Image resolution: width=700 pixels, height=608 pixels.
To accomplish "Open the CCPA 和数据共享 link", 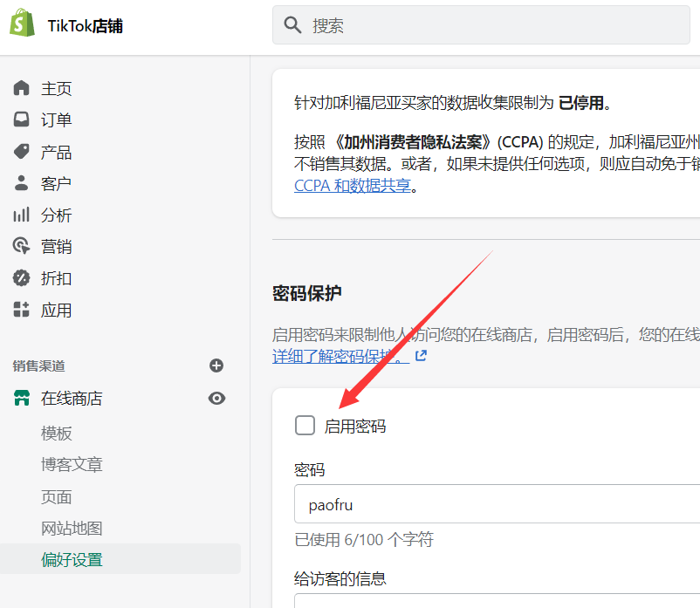I will (x=353, y=186).
